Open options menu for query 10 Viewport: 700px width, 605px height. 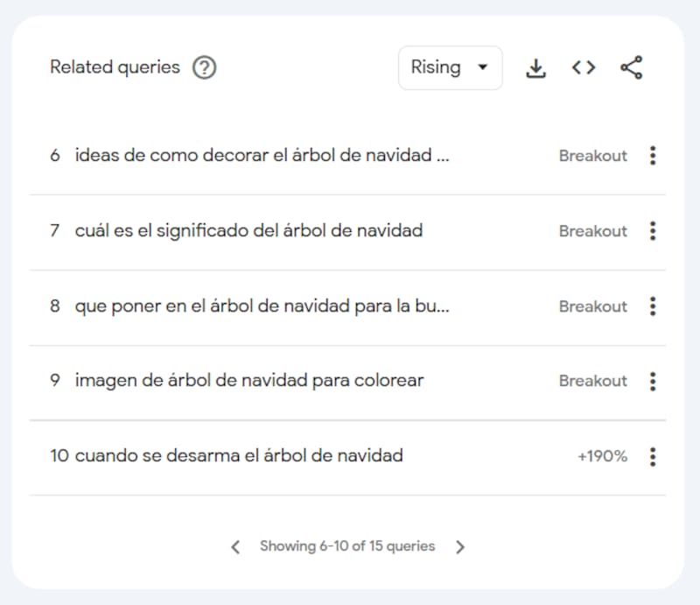point(653,456)
